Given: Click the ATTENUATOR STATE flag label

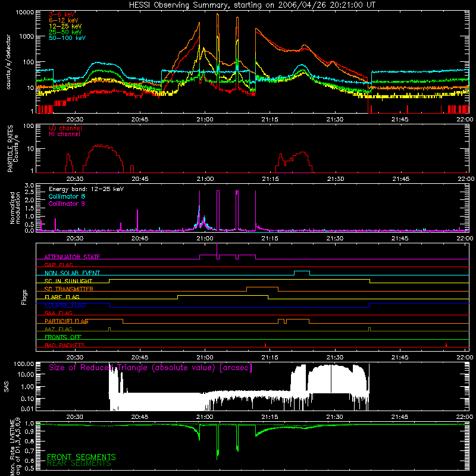Looking at the screenshot, I should 72,257.
